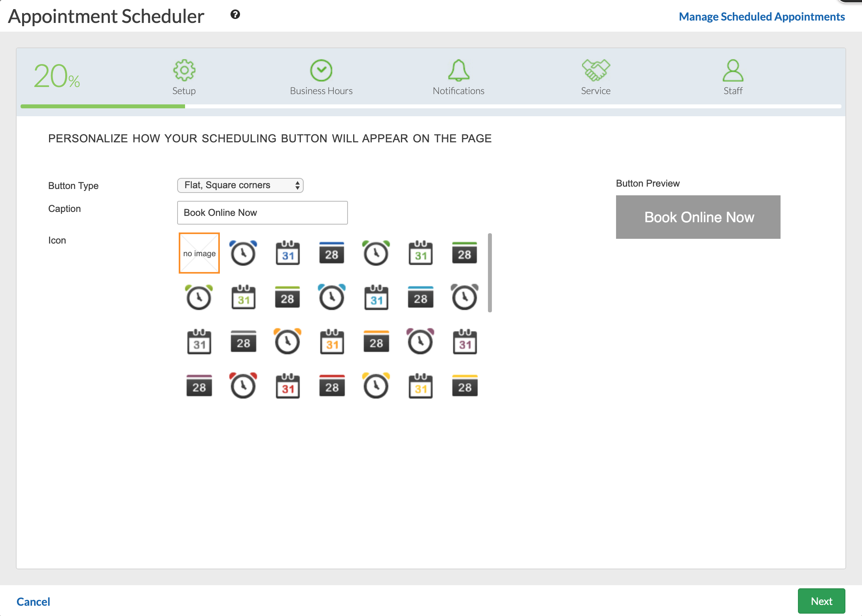The image size is (862, 616).
Task: Open Manage Scheduled Appointments link
Action: (x=762, y=17)
